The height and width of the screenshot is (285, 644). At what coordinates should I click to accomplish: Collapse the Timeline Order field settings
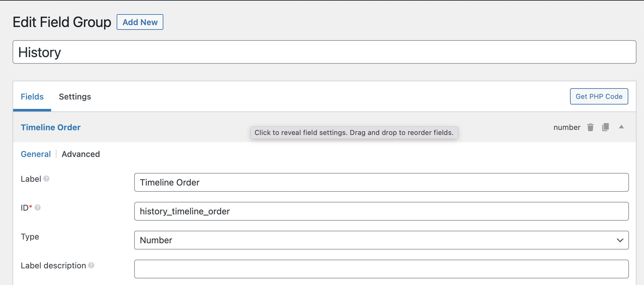coord(621,127)
